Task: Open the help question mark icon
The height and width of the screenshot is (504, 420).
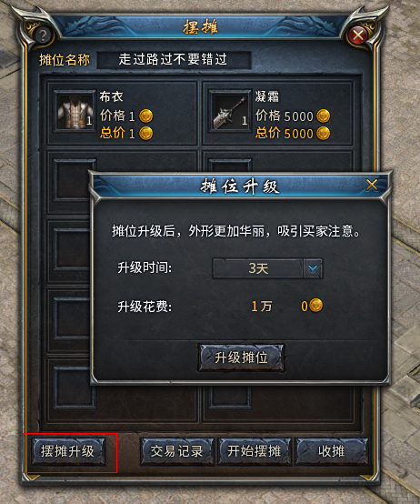Action: [43, 35]
